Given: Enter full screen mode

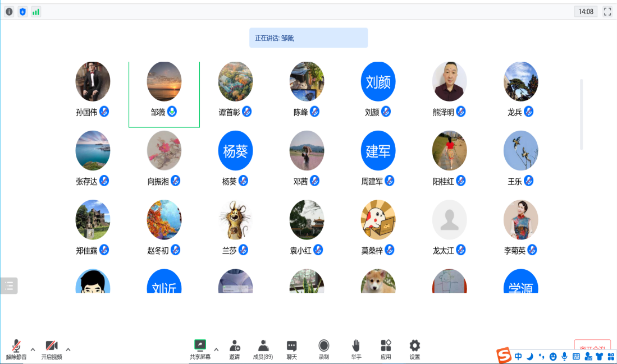Looking at the screenshot, I should click(x=607, y=12).
